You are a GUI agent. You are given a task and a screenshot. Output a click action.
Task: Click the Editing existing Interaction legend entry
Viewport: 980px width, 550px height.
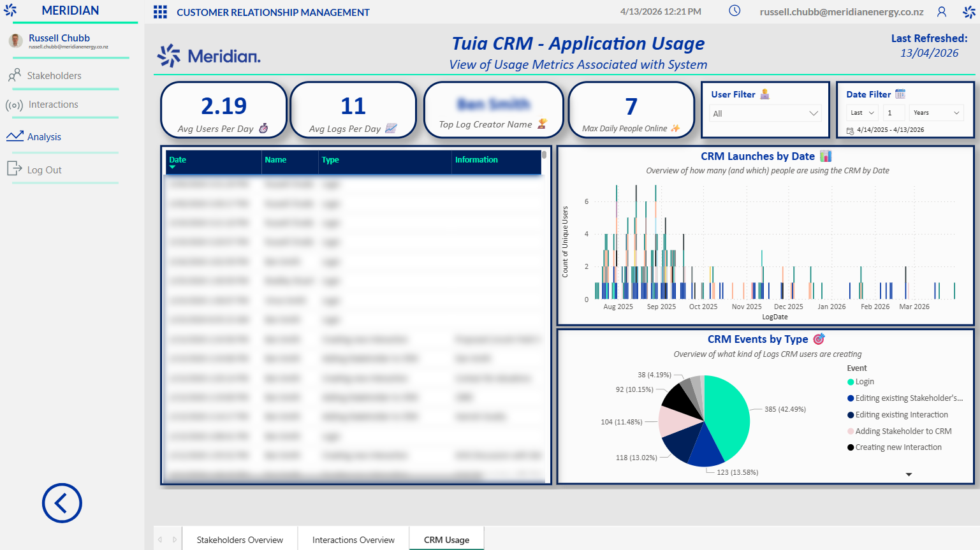(898, 415)
